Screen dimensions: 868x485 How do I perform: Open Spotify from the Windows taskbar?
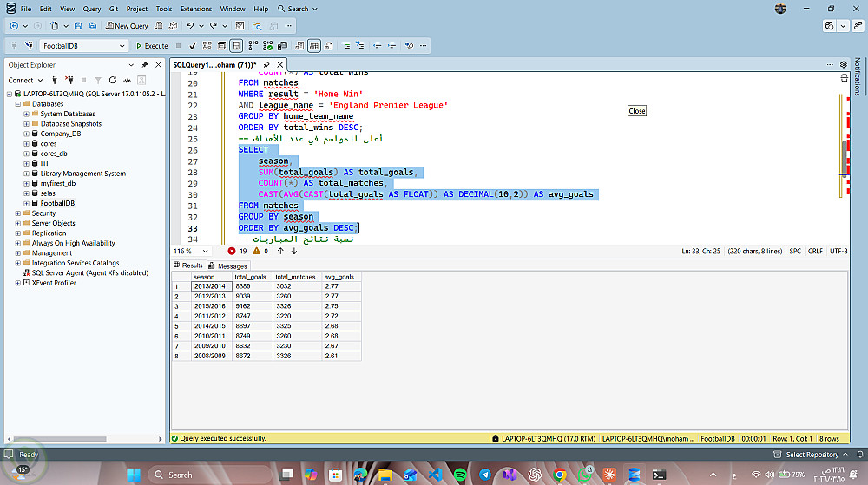[x=460, y=475]
